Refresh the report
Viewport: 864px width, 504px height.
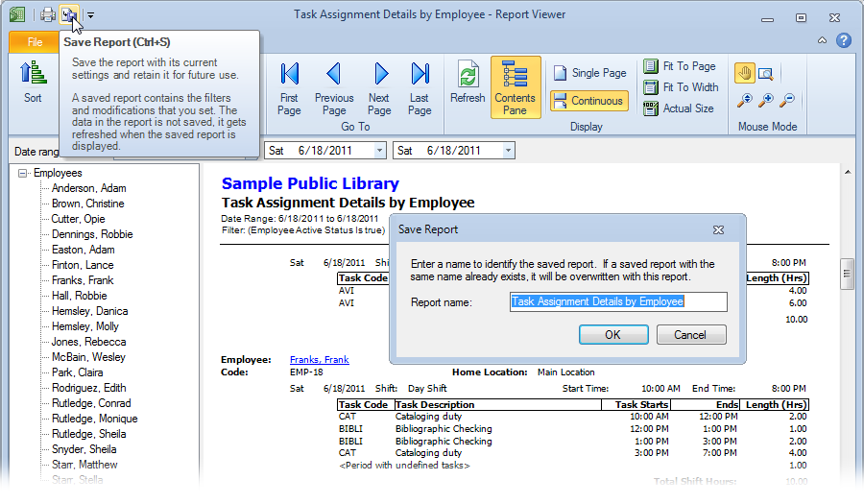point(468,83)
